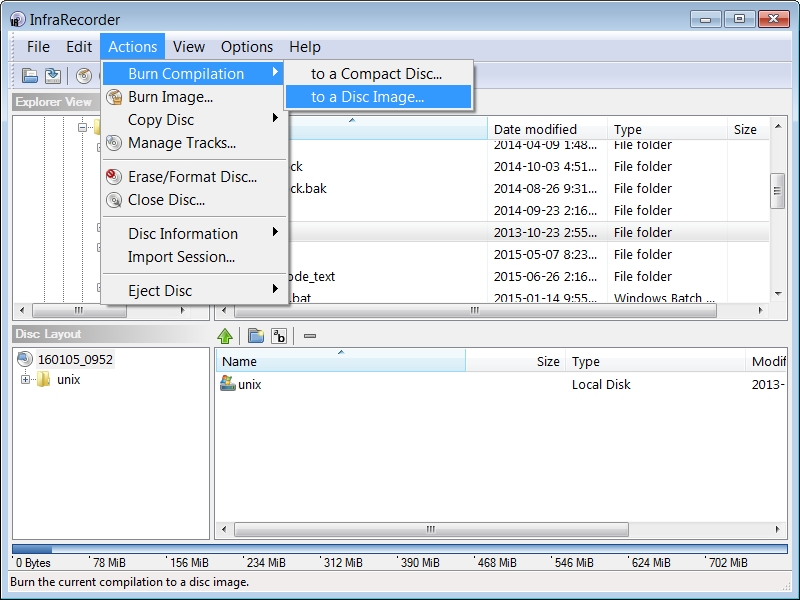The height and width of the screenshot is (600, 800).
Task: Create a new folder via Disc Layout icon
Action: tap(258, 335)
